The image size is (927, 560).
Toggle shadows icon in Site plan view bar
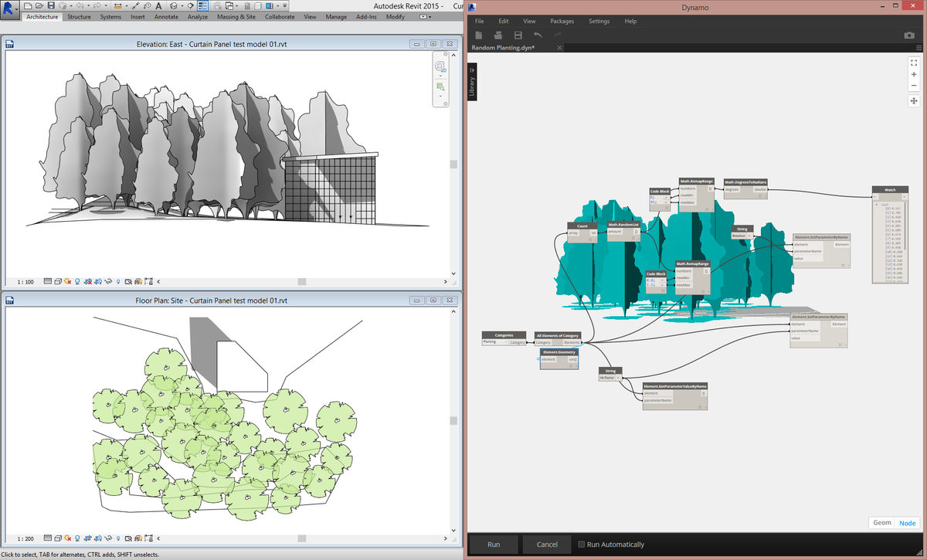77,538
